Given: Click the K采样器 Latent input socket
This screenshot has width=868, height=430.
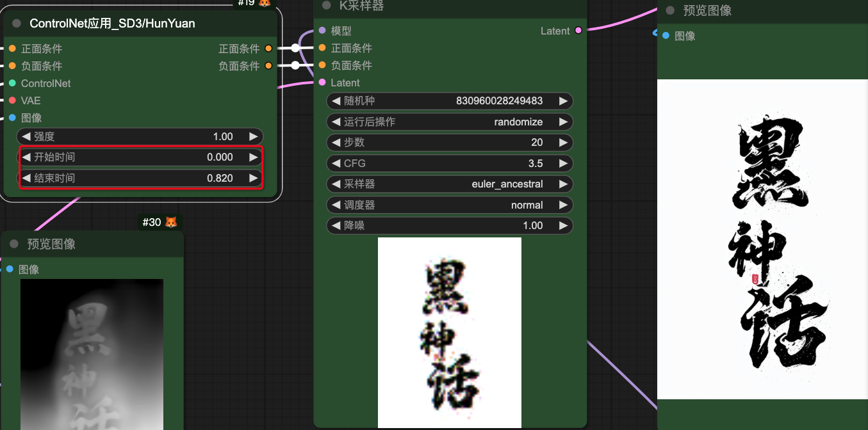Looking at the screenshot, I should [x=322, y=83].
